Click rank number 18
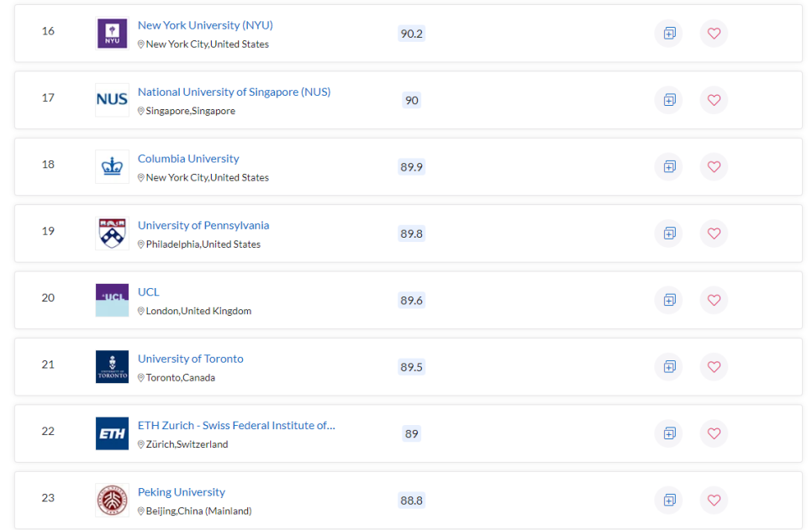 coord(48,165)
